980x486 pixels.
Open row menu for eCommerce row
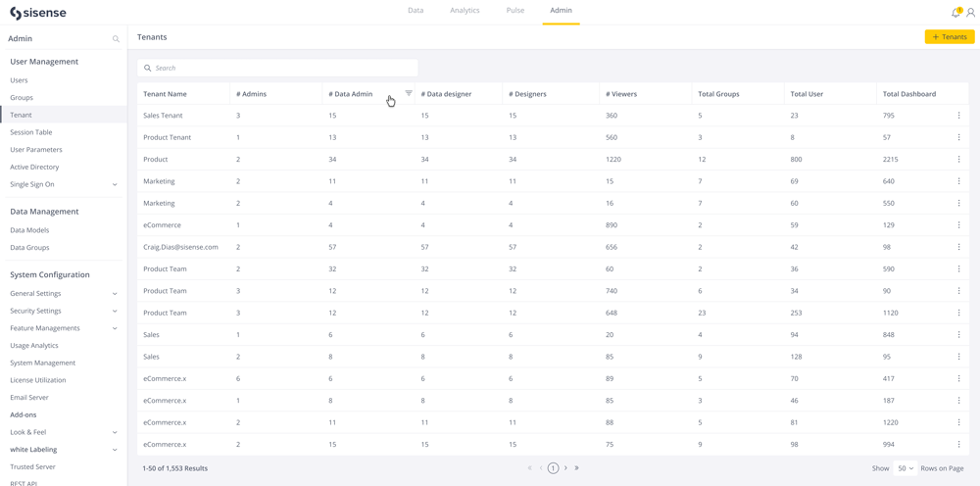pyautogui.click(x=958, y=225)
